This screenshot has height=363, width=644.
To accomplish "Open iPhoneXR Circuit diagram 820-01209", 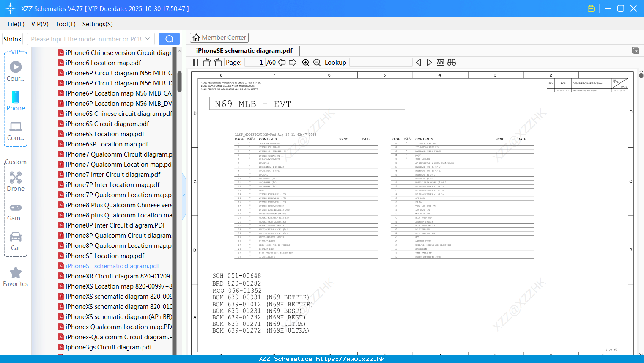I will [115, 276].
